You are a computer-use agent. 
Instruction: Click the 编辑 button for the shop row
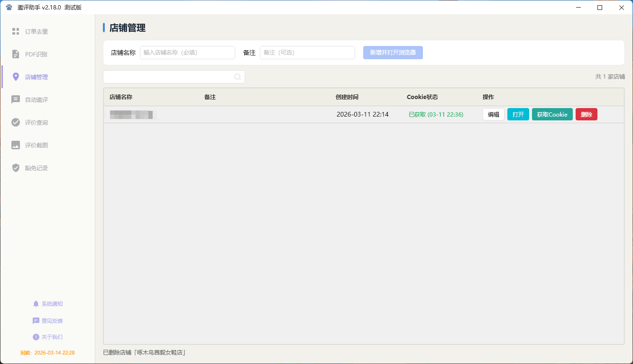(494, 114)
